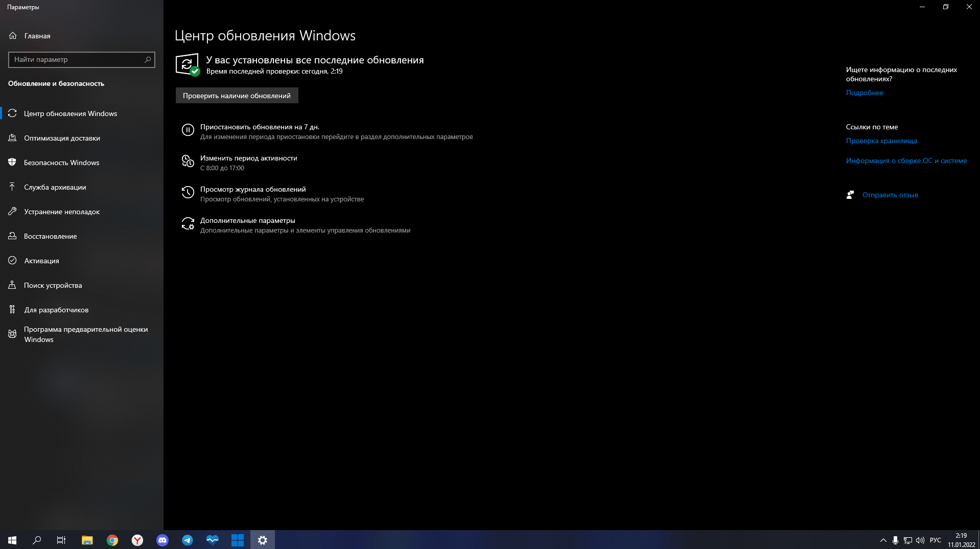Show hidden tray icons chevron
Image resolution: width=980 pixels, height=549 pixels.
883,540
